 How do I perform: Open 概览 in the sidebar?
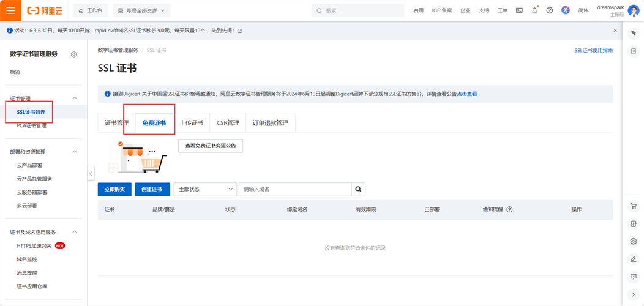[15, 72]
